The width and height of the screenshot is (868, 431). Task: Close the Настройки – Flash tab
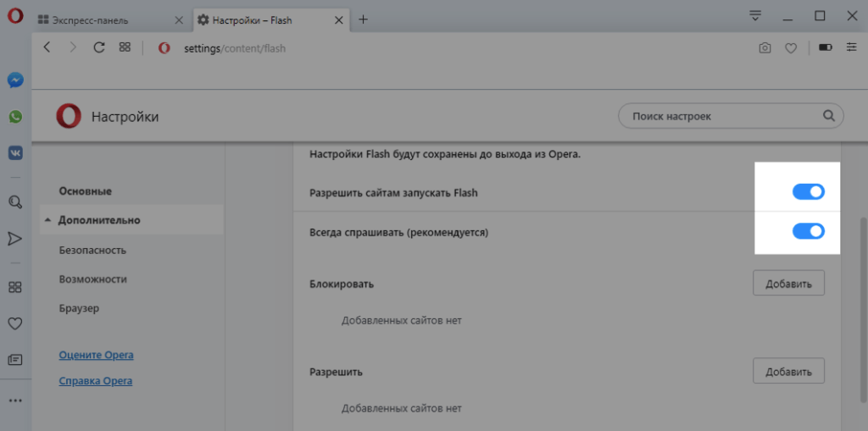(339, 20)
